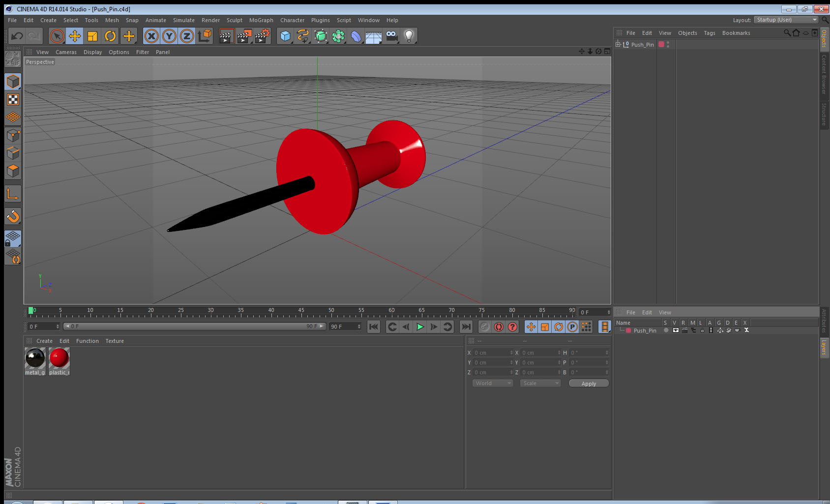Viewport: 830px width, 504px height.
Task: Toggle the X axis lock in the toolbar
Action: (x=151, y=36)
